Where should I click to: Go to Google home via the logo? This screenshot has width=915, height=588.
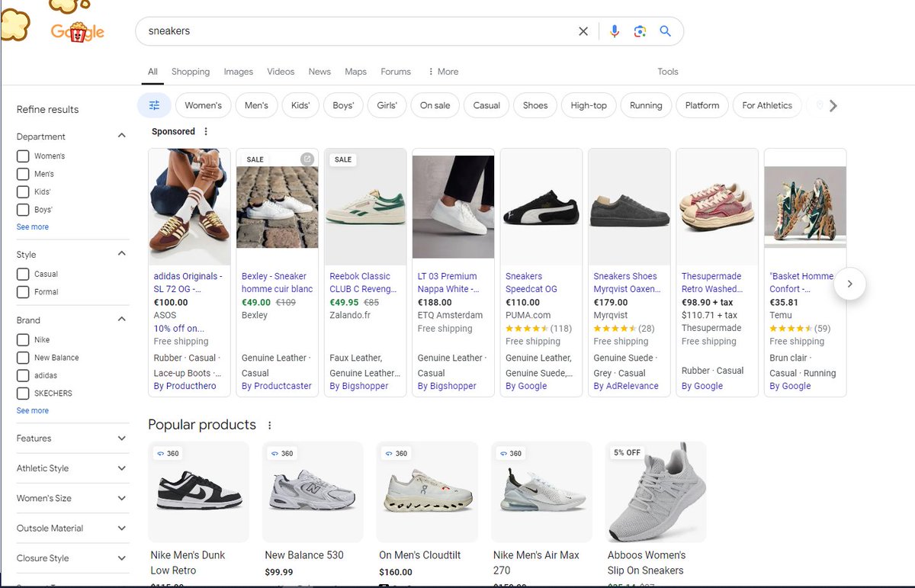tap(78, 32)
